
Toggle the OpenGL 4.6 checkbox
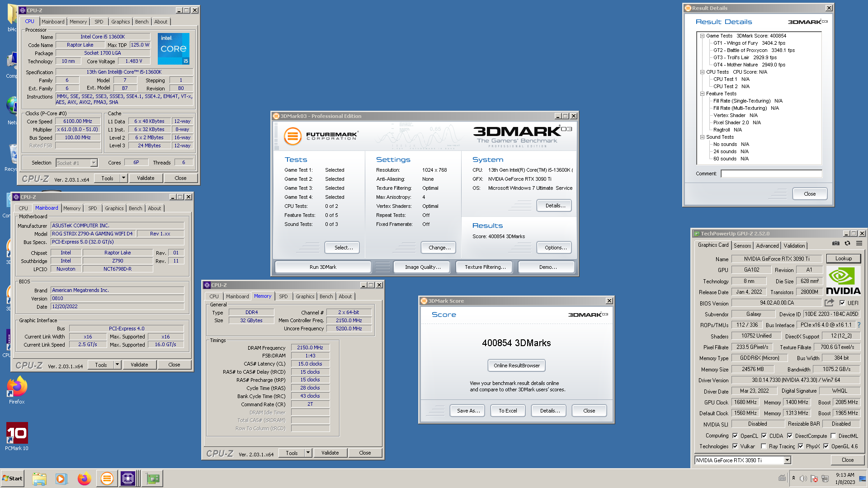pyautogui.click(x=826, y=446)
